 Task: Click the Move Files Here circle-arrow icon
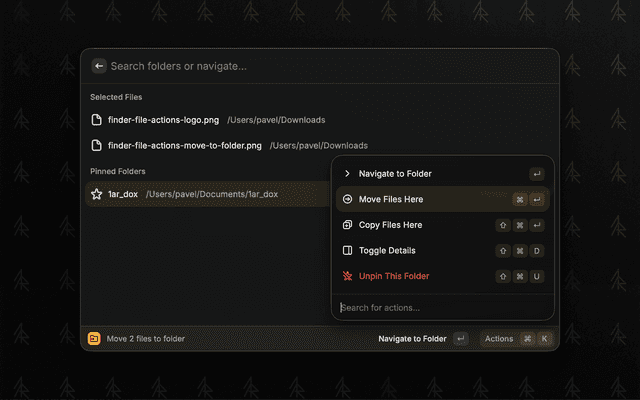point(347,199)
